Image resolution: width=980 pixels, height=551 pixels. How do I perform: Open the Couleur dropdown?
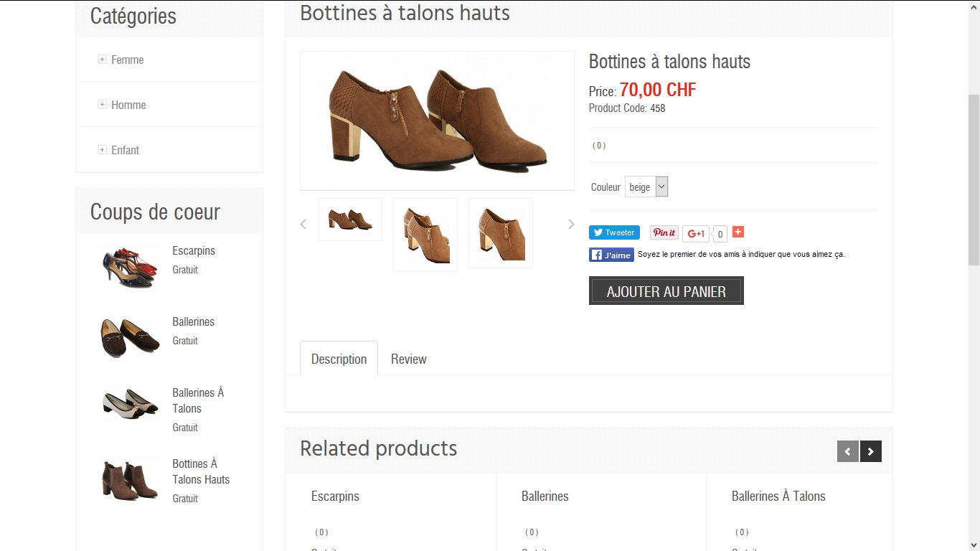click(646, 187)
